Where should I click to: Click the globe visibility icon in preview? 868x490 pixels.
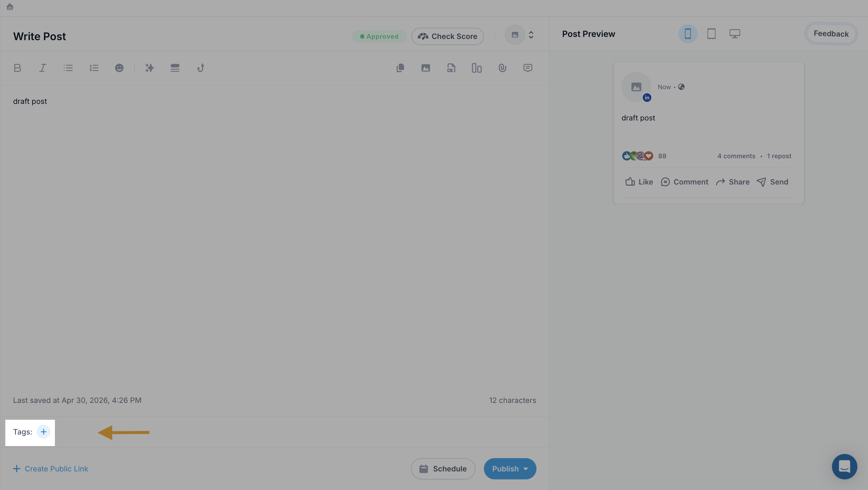click(x=681, y=87)
